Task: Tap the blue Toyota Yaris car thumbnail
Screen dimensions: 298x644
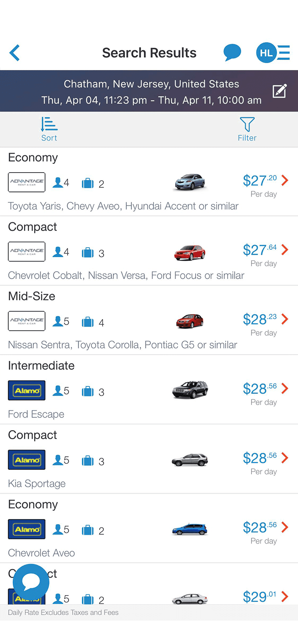Action: pos(190,182)
